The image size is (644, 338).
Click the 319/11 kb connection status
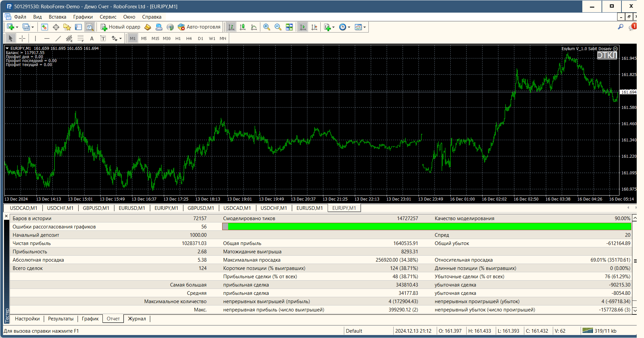tap(600, 331)
